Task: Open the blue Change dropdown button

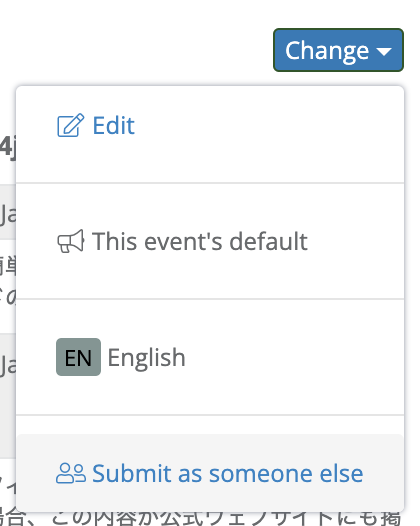Action: pos(338,50)
